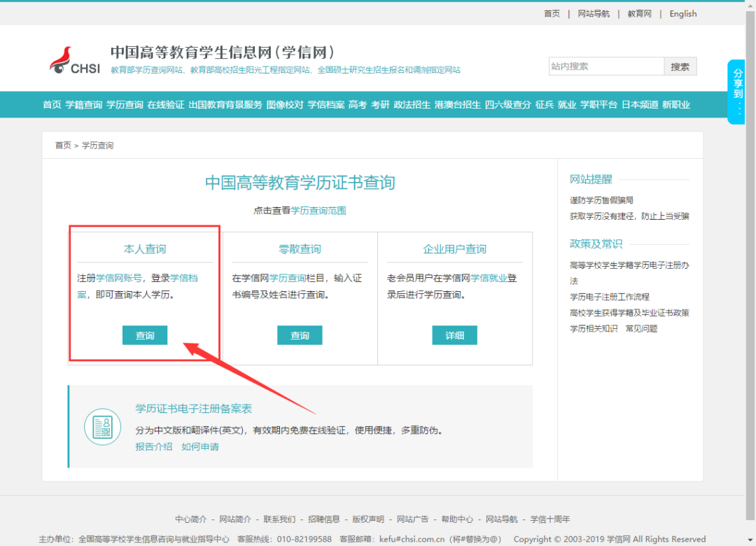
Task: Select 考研 in the navigation bar
Action: tap(380, 105)
